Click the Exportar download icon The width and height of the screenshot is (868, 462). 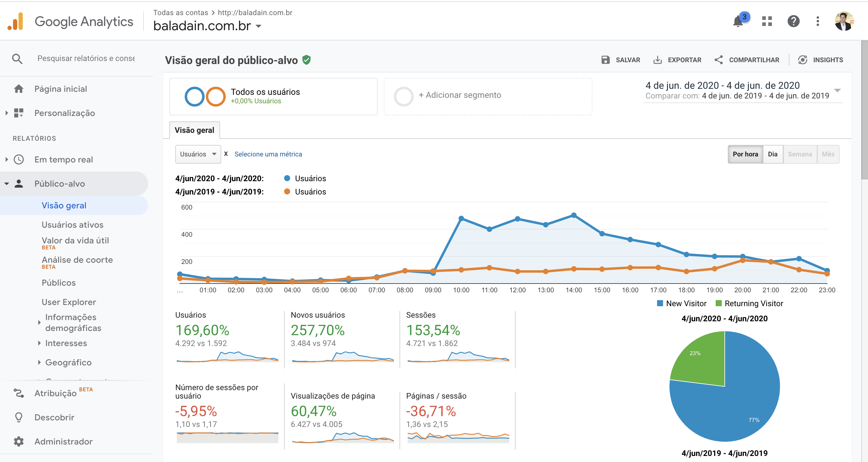(657, 60)
